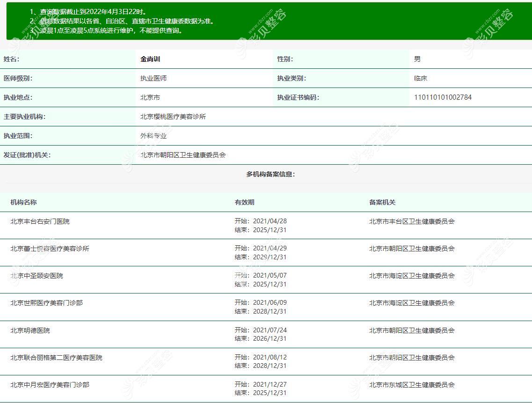Select the name value 金尚训
The width and height of the screenshot is (532, 403).
[x=150, y=59]
